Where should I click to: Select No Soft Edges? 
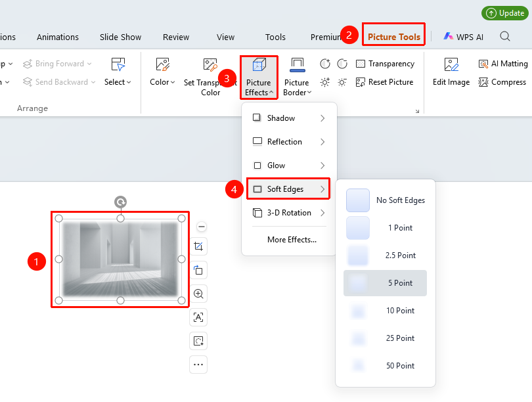coord(385,200)
